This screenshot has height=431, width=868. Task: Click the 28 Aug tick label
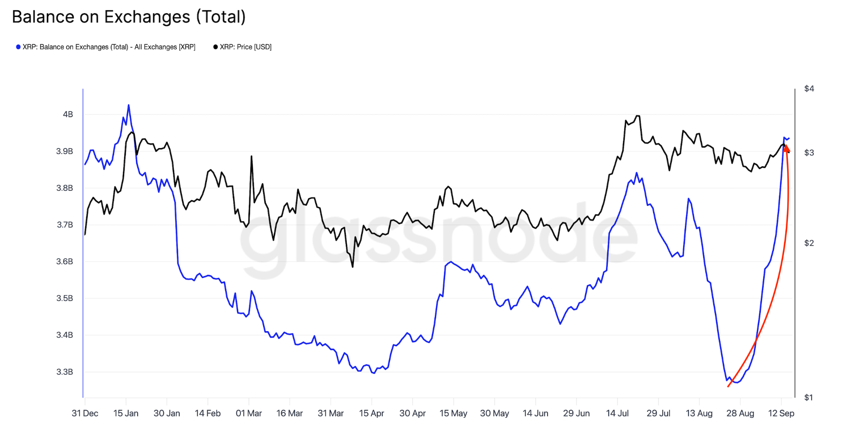pyautogui.click(x=740, y=413)
